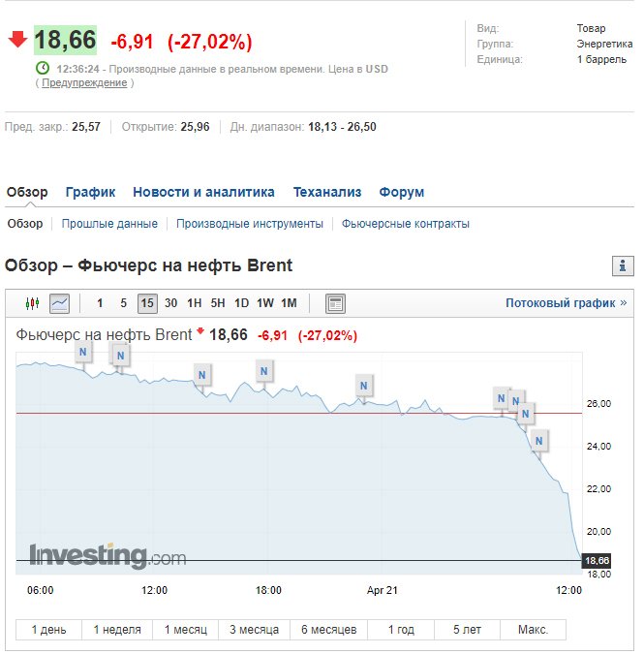The image size is (644, 654).
Task: Select the 15 minute interval
Action: (x=147, y=303)
